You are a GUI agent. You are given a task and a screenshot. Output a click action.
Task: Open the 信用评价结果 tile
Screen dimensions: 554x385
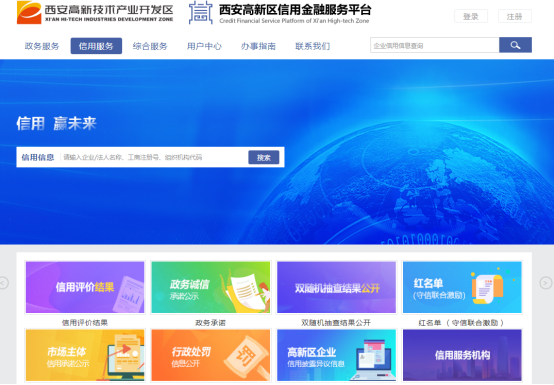(85, 287)
